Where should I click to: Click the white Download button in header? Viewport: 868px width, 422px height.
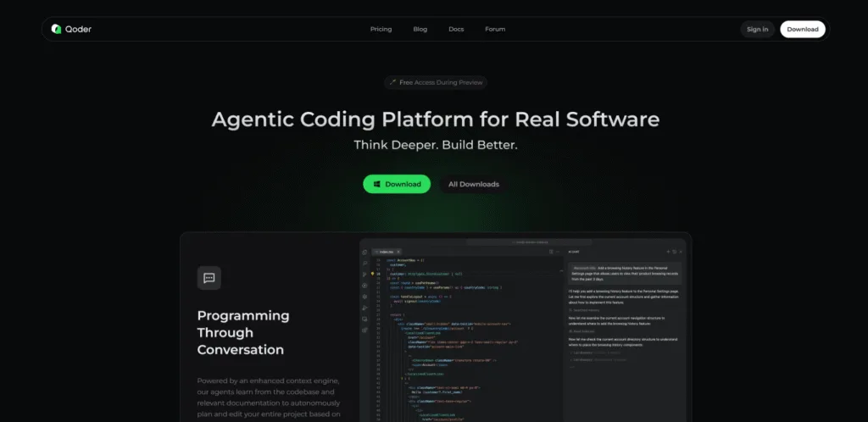point(803,30)
